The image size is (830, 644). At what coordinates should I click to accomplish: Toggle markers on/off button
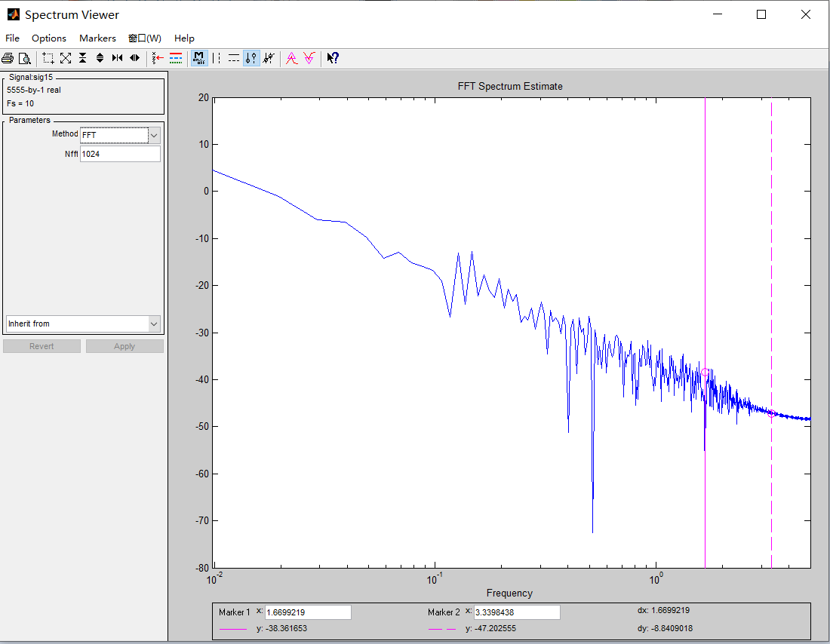click(199, 58)
